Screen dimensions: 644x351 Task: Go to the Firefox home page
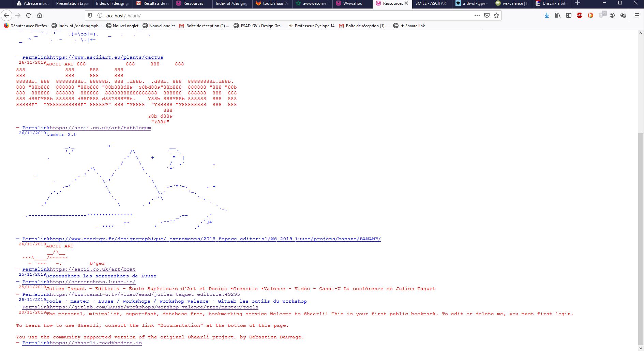coord(40,15)
